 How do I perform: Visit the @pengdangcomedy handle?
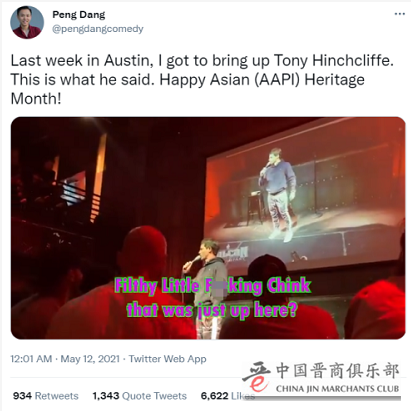pos(98,29)
